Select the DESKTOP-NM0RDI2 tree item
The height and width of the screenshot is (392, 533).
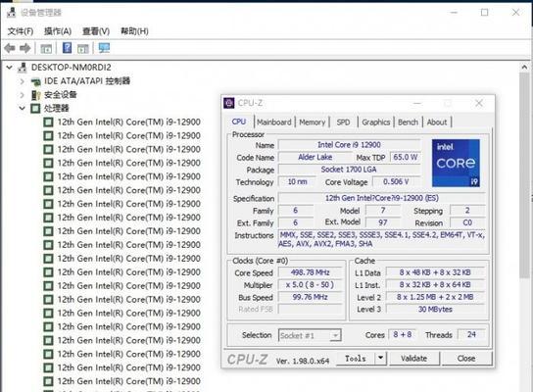pyautogui.click(x=72, y=68)
